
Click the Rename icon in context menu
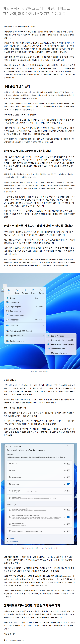(x=25, y=290)
